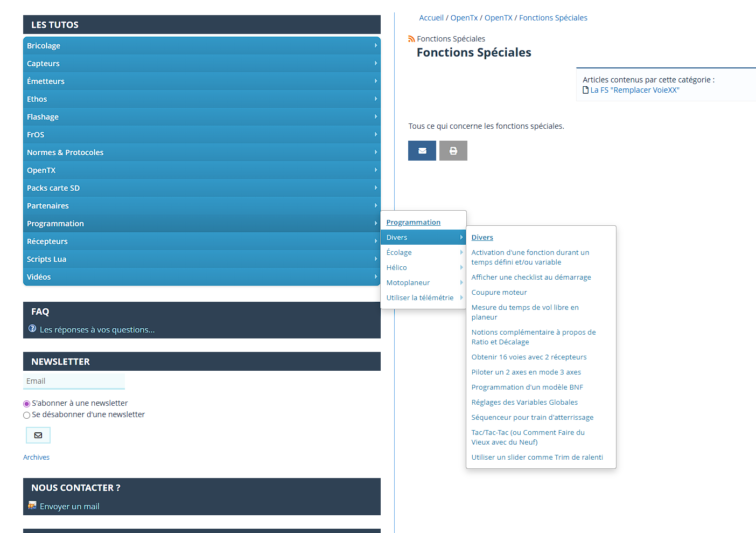Click the FAQ question mark icon

pos(32,329)
